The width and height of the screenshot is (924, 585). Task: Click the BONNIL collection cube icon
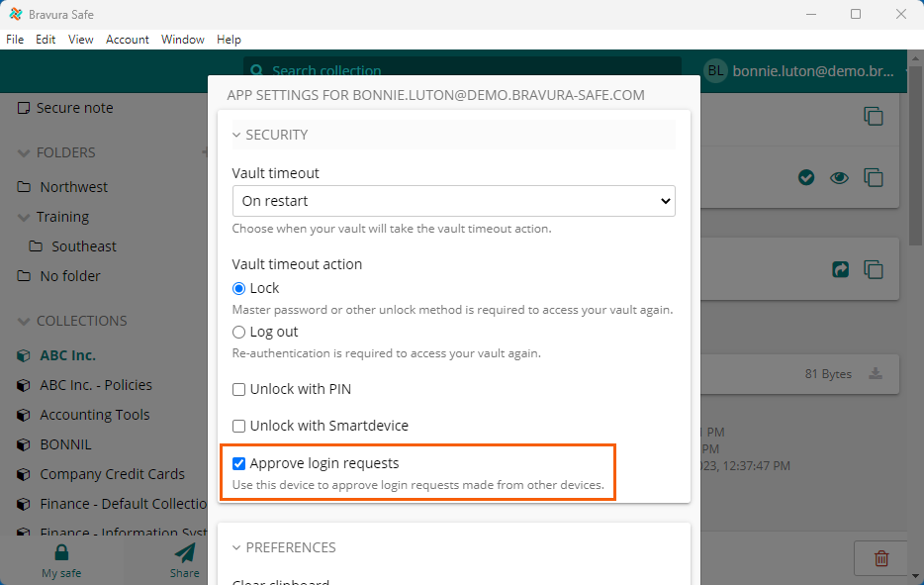coord(23,444)
